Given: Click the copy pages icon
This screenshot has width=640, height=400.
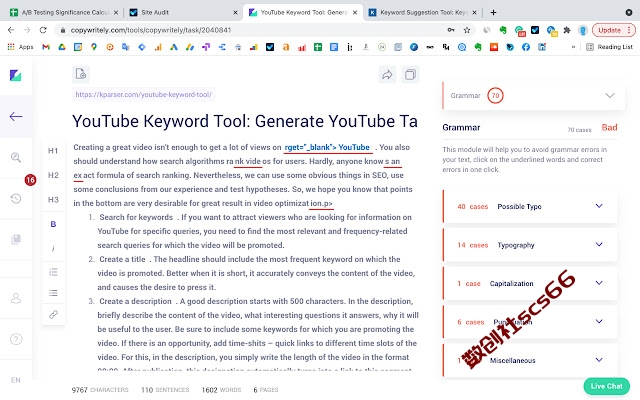Looking at the screenshot, I should coord(410,75).
